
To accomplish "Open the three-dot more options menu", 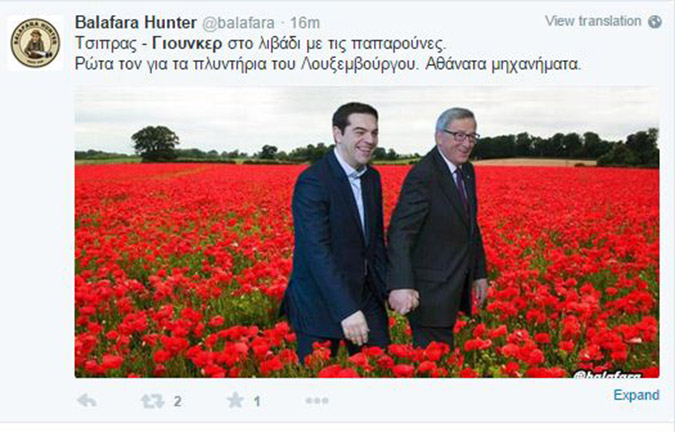I will point(317,401).
